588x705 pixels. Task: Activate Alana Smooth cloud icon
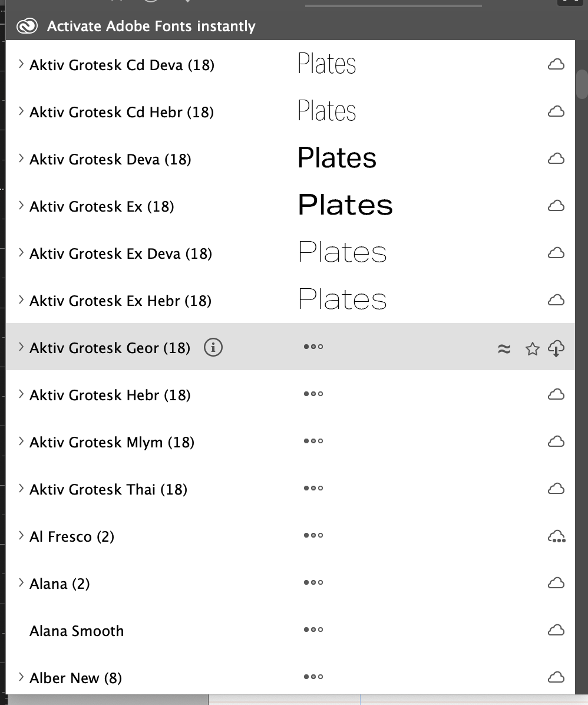pyautogui.click(x=556, y=630)
